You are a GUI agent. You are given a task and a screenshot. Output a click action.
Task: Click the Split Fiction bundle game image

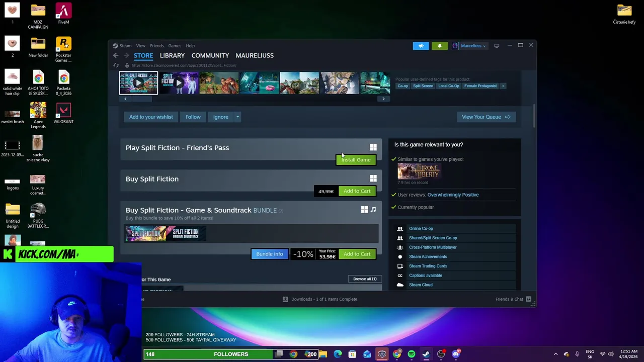[x=146, y=234]
